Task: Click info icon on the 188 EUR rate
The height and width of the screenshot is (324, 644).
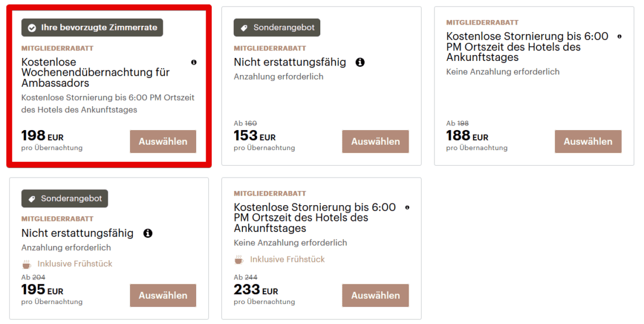Action: point(619,36)
